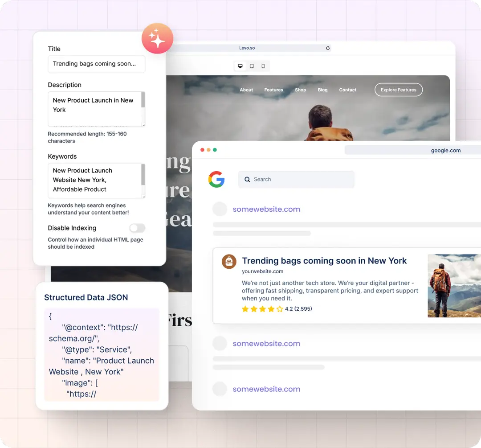This screenshot has width=481, height=448.
Task: Click the AI sparkle icon button
Action: (x=157, y=38)
